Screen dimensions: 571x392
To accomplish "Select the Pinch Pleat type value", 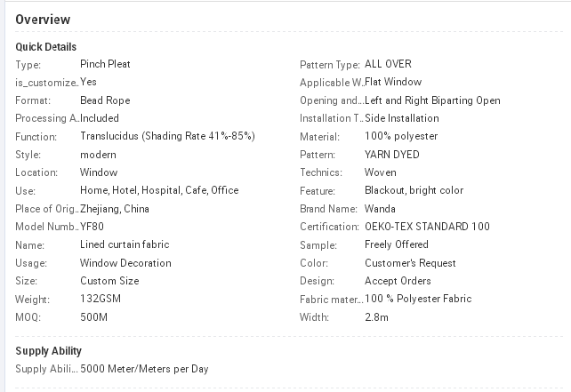I will point(105,64).
